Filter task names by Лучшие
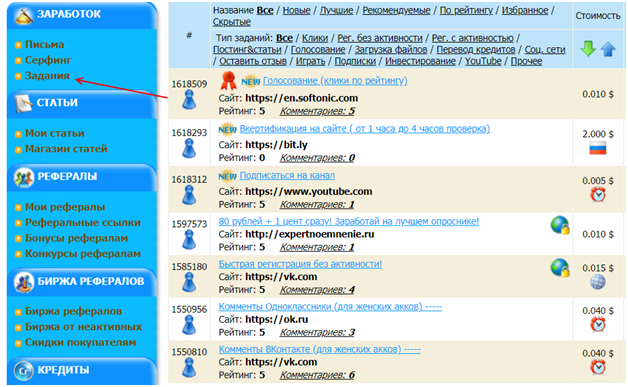 336,10
